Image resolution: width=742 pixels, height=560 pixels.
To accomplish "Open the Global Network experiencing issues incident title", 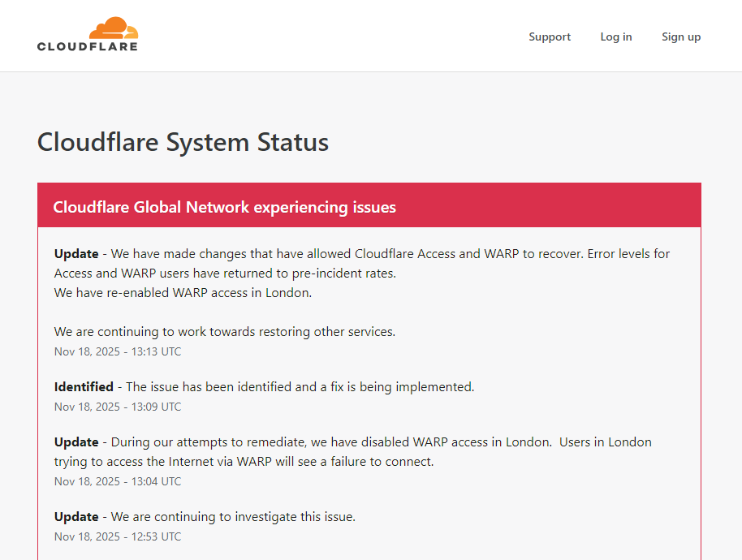I will coord(224,207).
